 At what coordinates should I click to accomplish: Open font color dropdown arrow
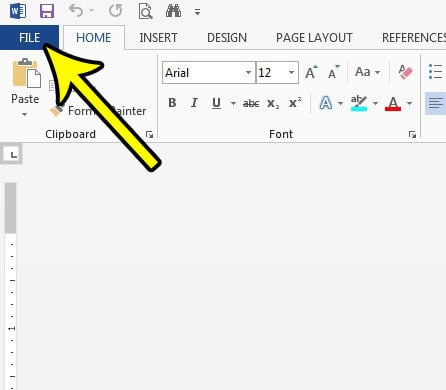pos(409,103)
